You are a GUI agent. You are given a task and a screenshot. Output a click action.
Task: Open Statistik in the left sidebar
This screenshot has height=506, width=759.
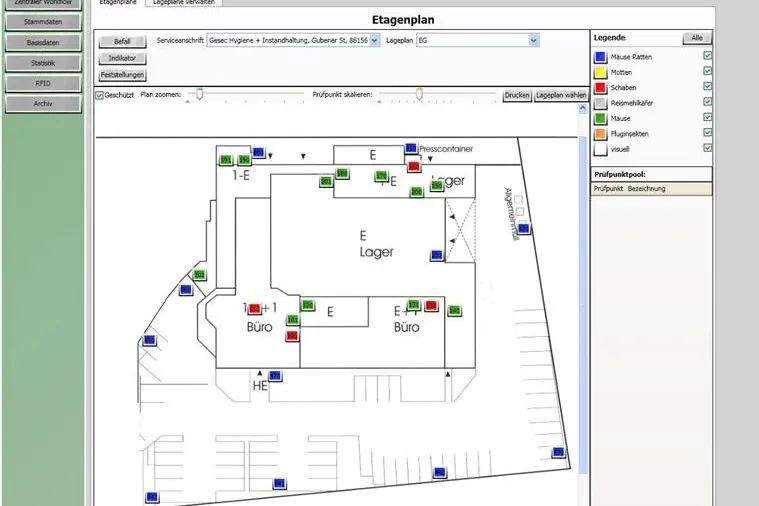43,63
